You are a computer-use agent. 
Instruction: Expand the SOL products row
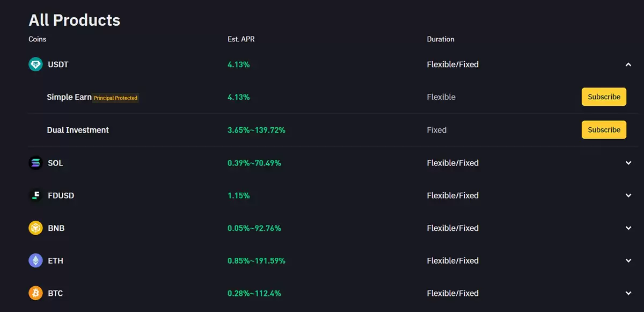(x=628, y=163)
